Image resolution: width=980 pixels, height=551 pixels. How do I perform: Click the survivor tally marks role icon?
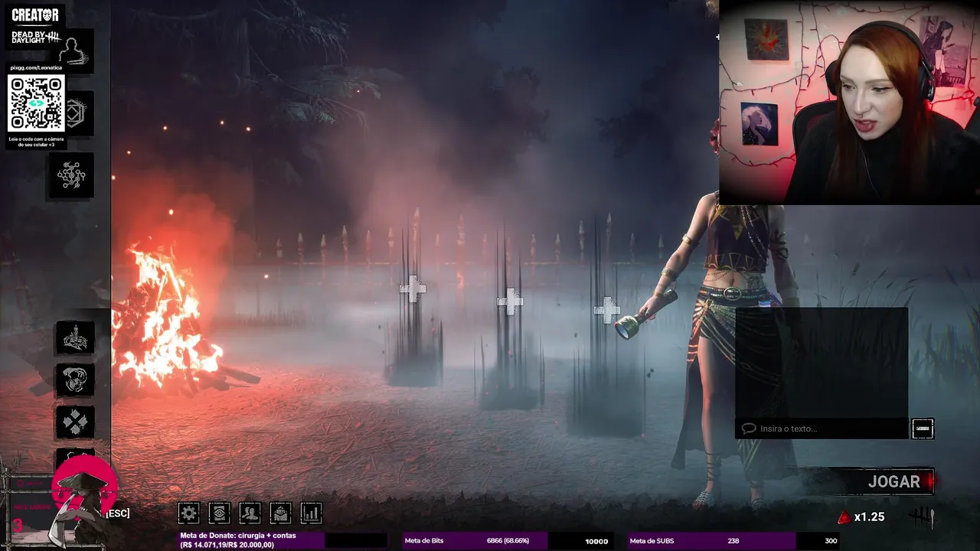[921, 517]
